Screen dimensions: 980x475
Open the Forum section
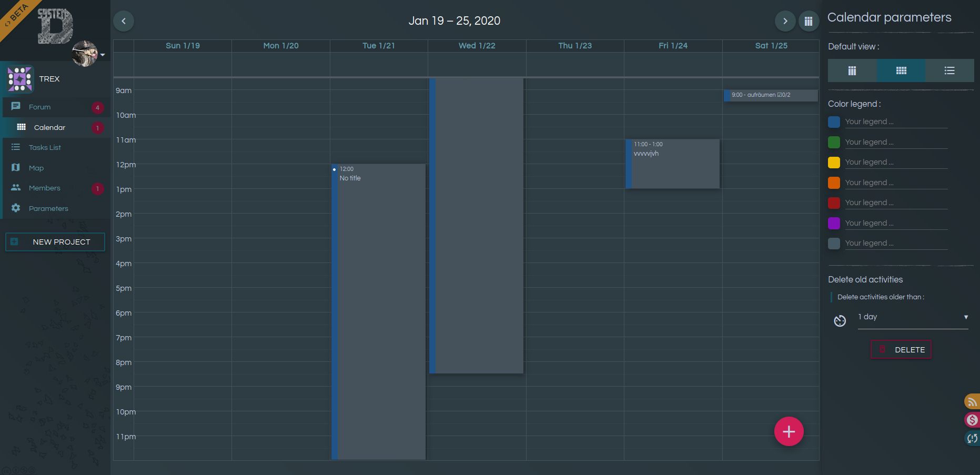(39, 107)
